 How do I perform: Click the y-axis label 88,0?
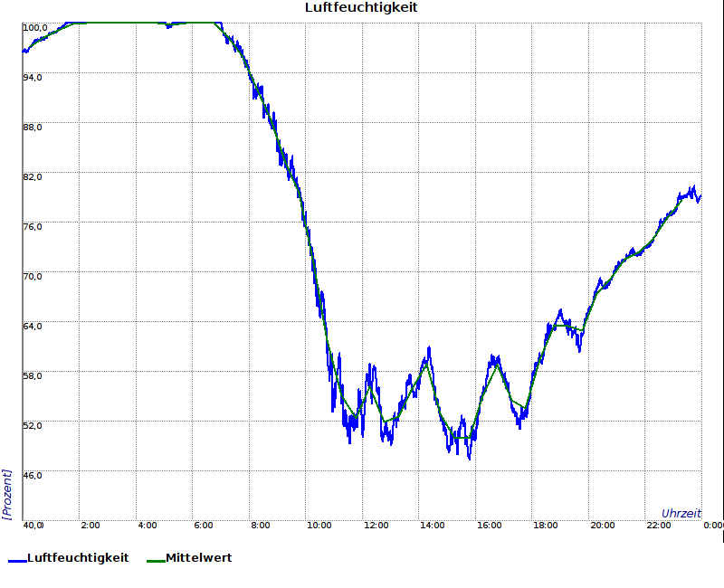(x=33, y=128)
